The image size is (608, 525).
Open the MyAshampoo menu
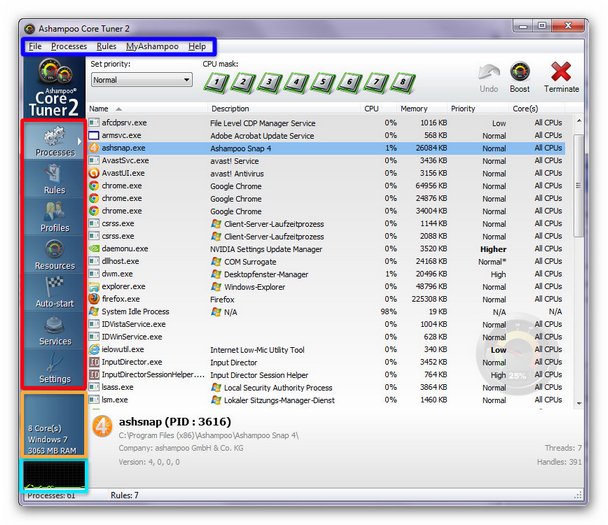point(152,46)
